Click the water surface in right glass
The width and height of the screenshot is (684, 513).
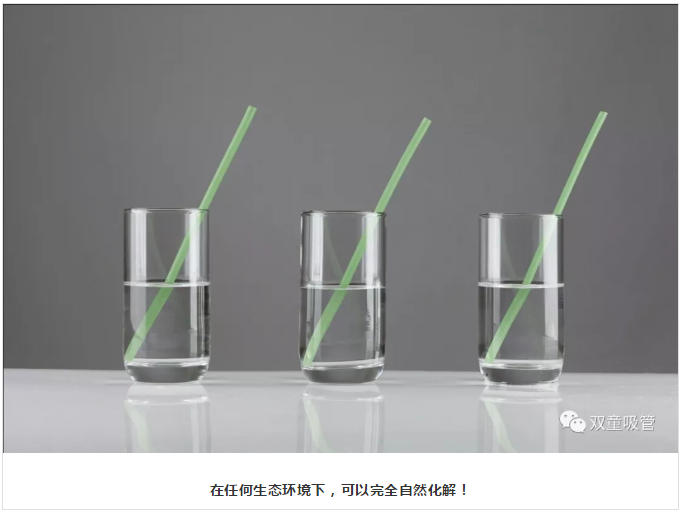pos(521,285)
